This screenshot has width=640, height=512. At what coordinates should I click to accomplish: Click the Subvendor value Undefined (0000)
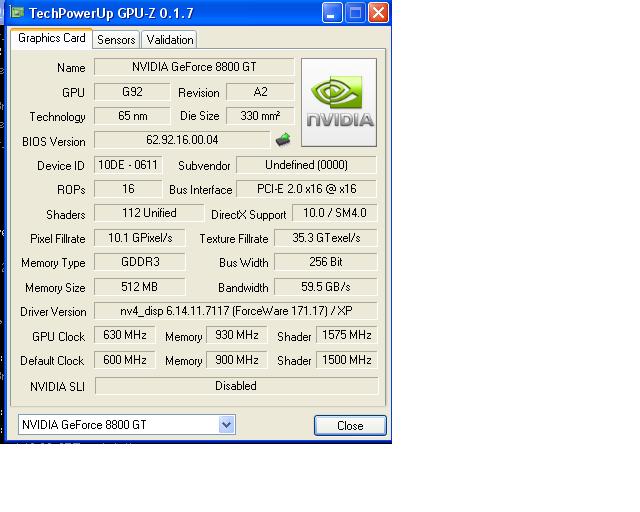[306, 165]
